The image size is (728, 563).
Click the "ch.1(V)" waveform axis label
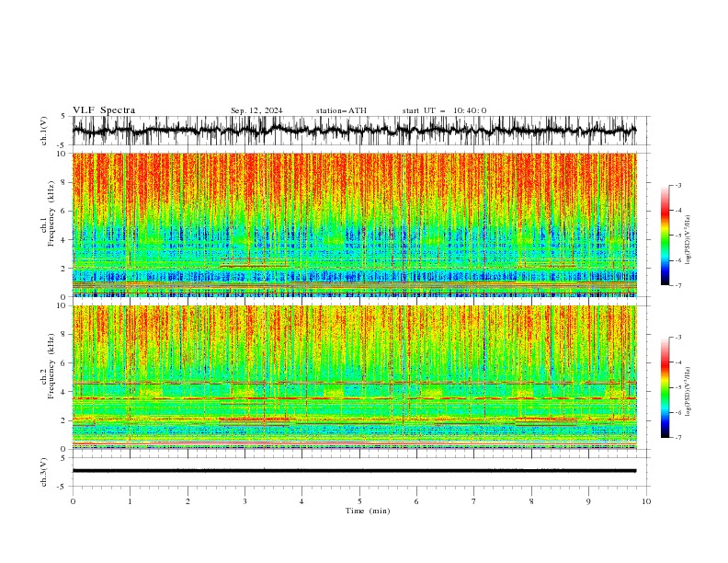44,131
